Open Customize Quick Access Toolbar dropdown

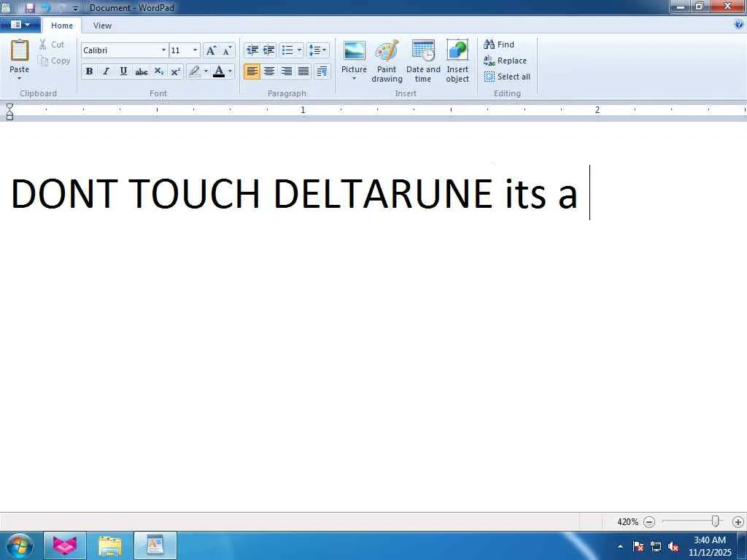(75, 8)
